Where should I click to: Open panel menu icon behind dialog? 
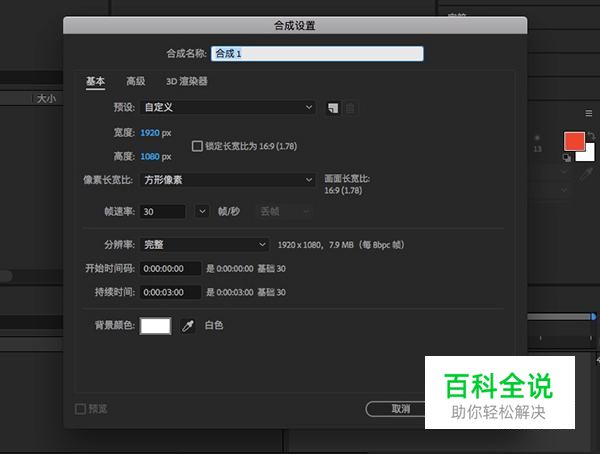(x=589, y=113)
